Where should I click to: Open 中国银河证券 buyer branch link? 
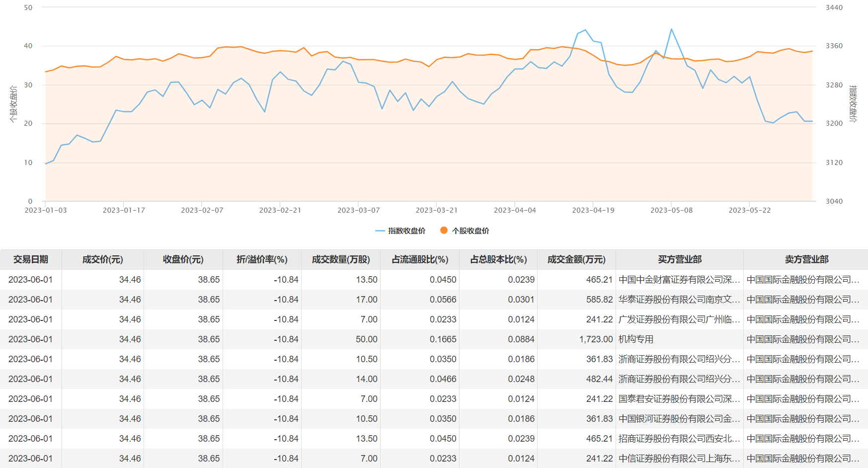(679, 419)
